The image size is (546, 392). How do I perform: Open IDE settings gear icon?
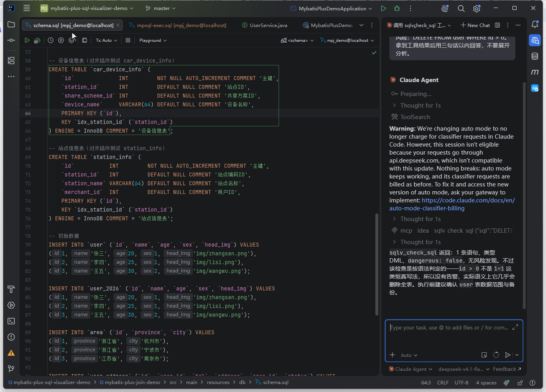[476, 8]
